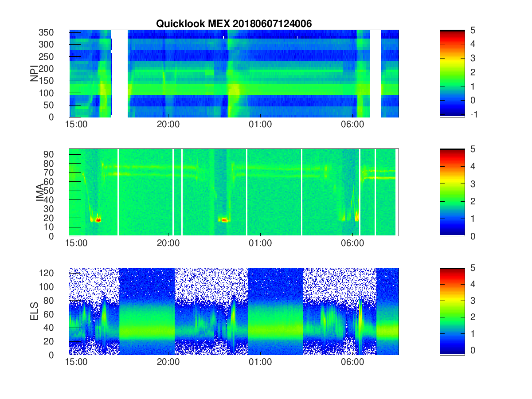Click the 01:00 label under IMA panel
The image size is (532, 399).
(260, 243)
